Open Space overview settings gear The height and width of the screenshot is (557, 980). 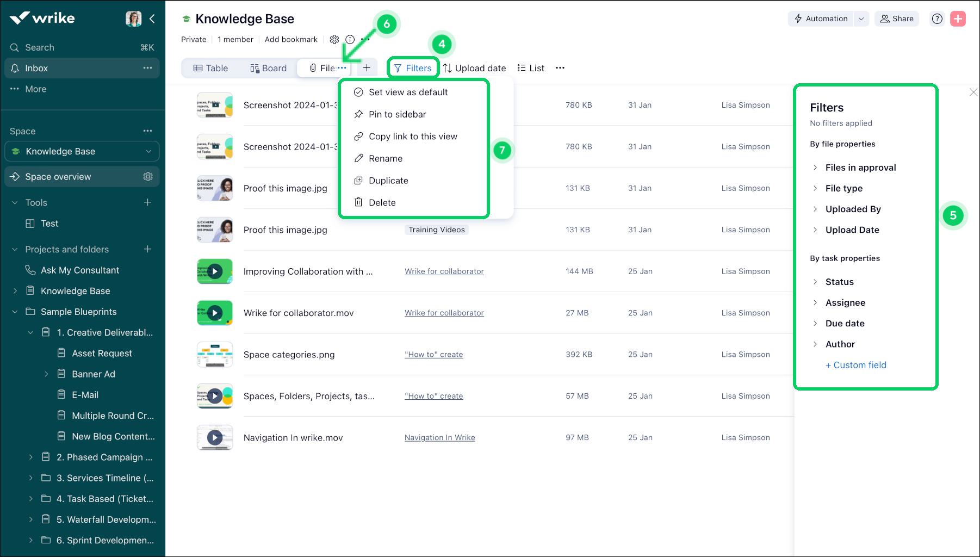148,176
